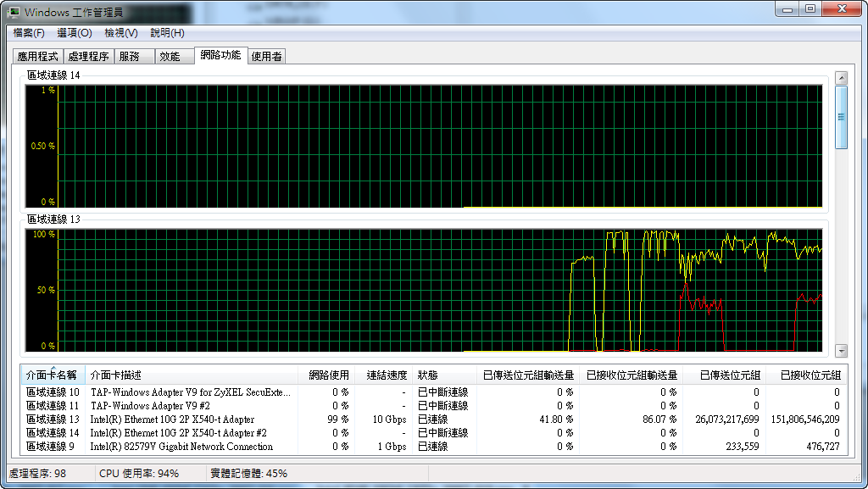Sort by 連結速度 column header

384,375
